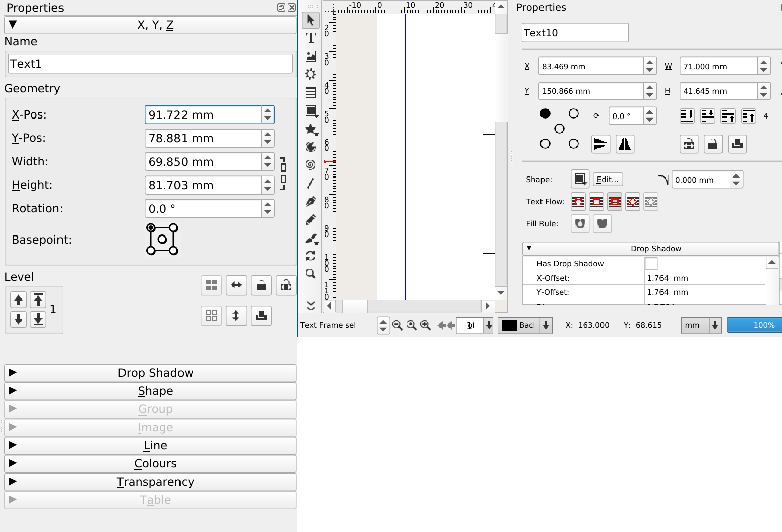Toggle the width-height aspect ratio lock

tap(283, 173)
